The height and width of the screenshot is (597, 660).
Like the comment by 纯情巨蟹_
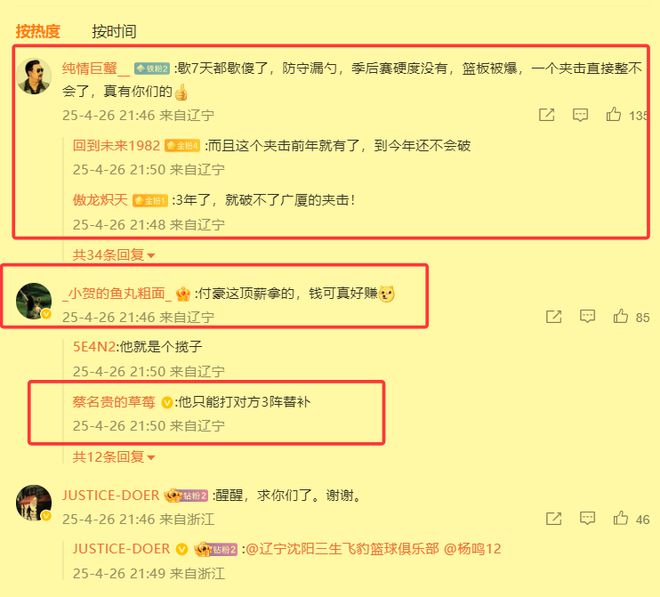(613, 114)
